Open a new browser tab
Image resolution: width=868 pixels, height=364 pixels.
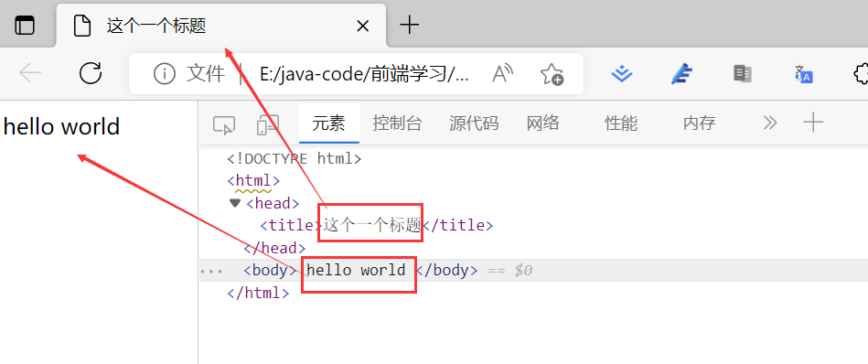click(x=409, y=25)
